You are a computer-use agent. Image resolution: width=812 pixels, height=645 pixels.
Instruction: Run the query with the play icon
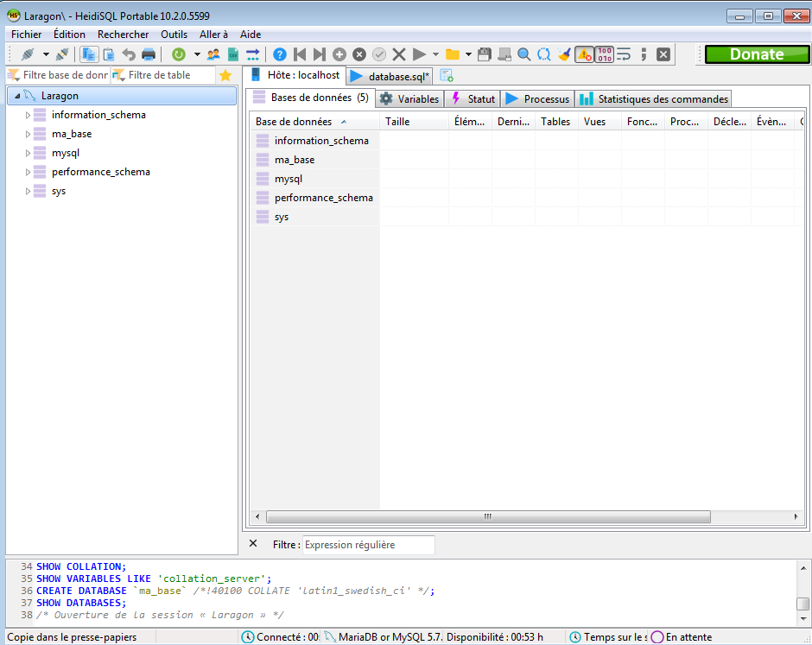[419, 54]
